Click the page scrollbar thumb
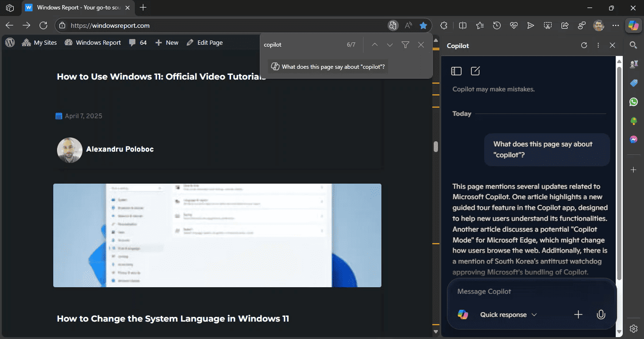The width and height of the screenshot is (644, 339). coord(436,146)
